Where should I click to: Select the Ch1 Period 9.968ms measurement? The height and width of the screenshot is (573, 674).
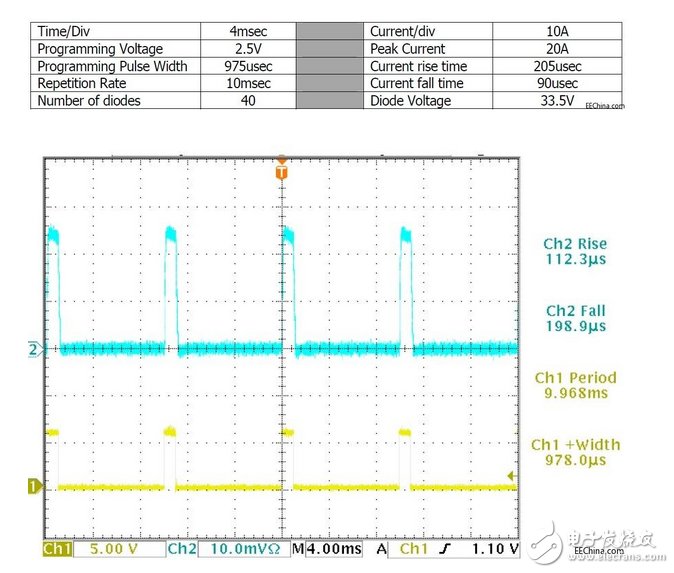click(575, 386)
